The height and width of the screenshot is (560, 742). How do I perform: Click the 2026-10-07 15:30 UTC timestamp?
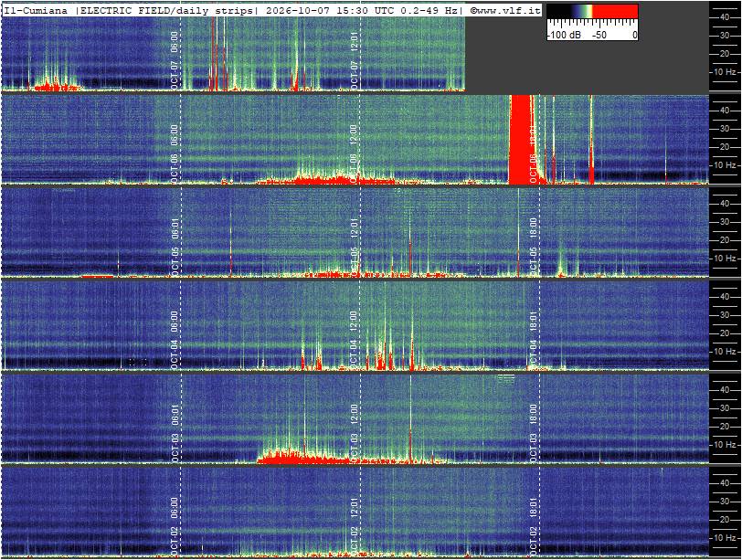point(331,10)
